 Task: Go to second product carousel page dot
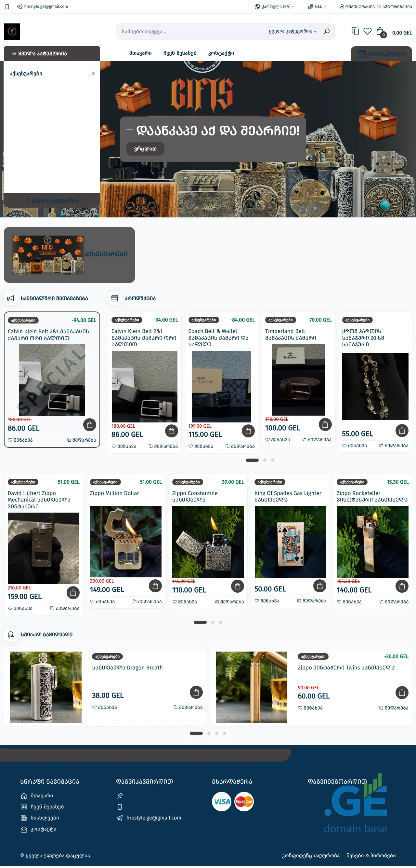(265, 460)
